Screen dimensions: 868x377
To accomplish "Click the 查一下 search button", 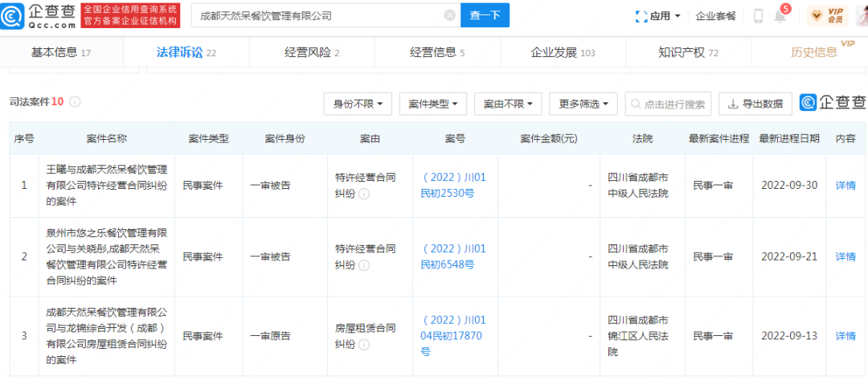I will coord(485,15).
